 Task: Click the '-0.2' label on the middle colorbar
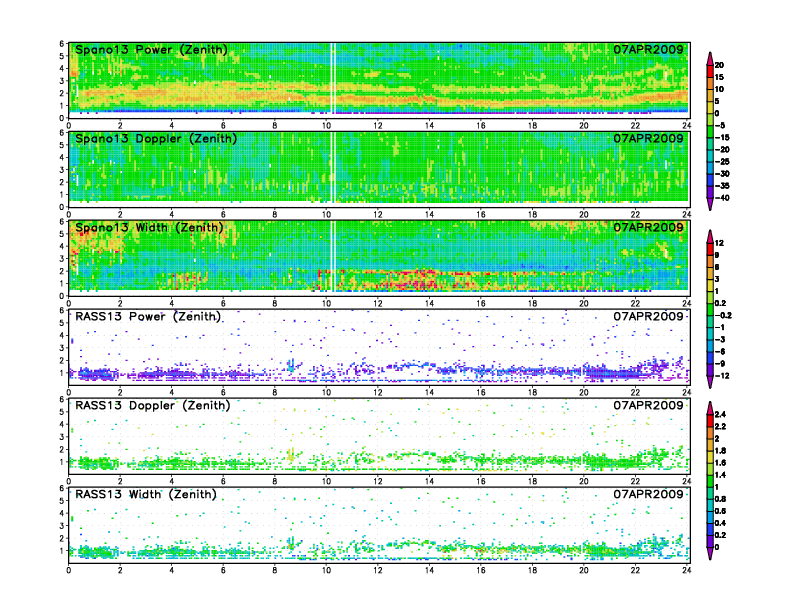[723, 315]
